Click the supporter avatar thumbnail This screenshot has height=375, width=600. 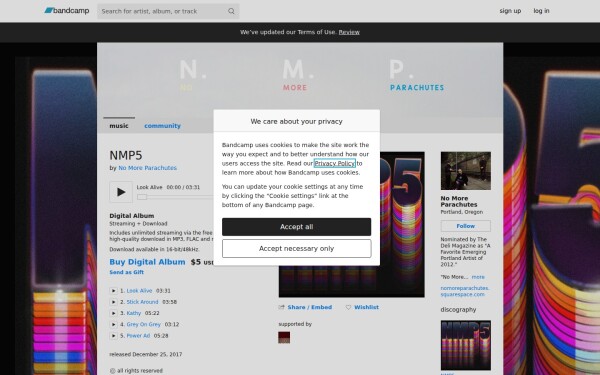click(284, 337)
